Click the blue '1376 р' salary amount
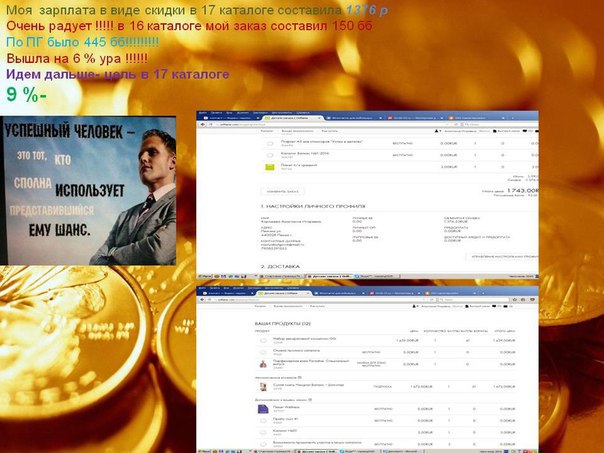The image size is (604, 453). click(x=367, y=10)
